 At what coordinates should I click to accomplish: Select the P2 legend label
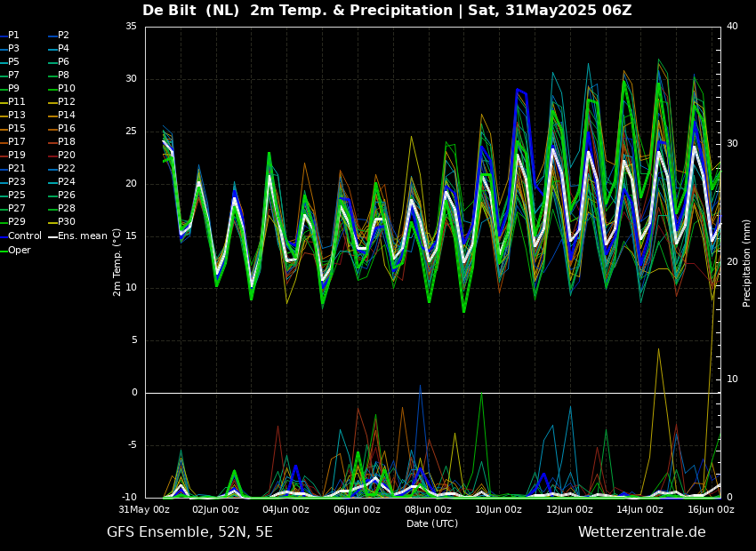click(x=63, y=36)
